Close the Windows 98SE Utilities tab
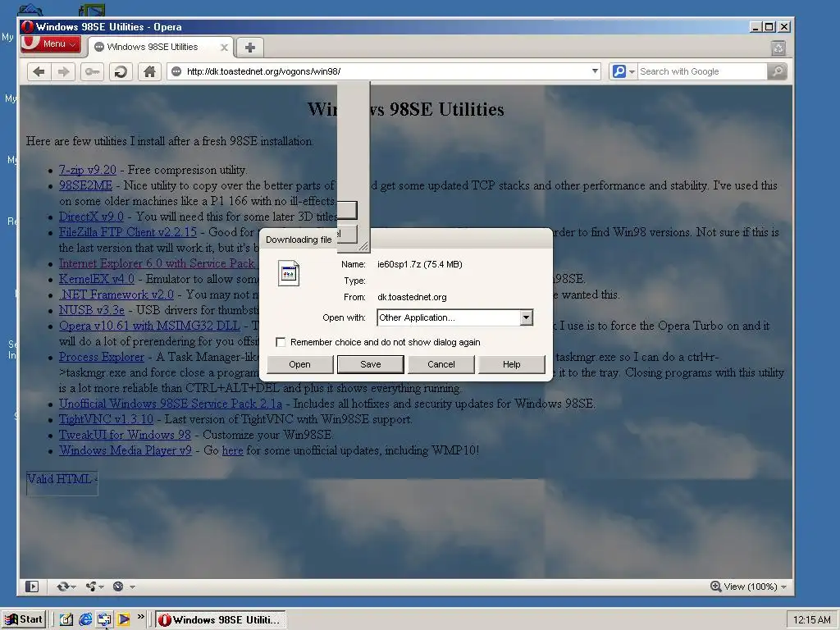840x630 pixels. pos(225,47)
